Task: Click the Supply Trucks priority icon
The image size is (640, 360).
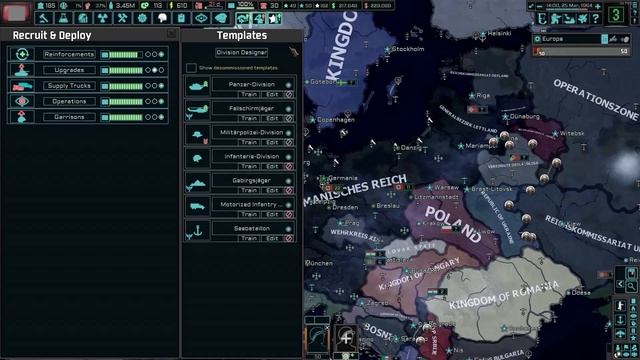Action: (22, 86)
